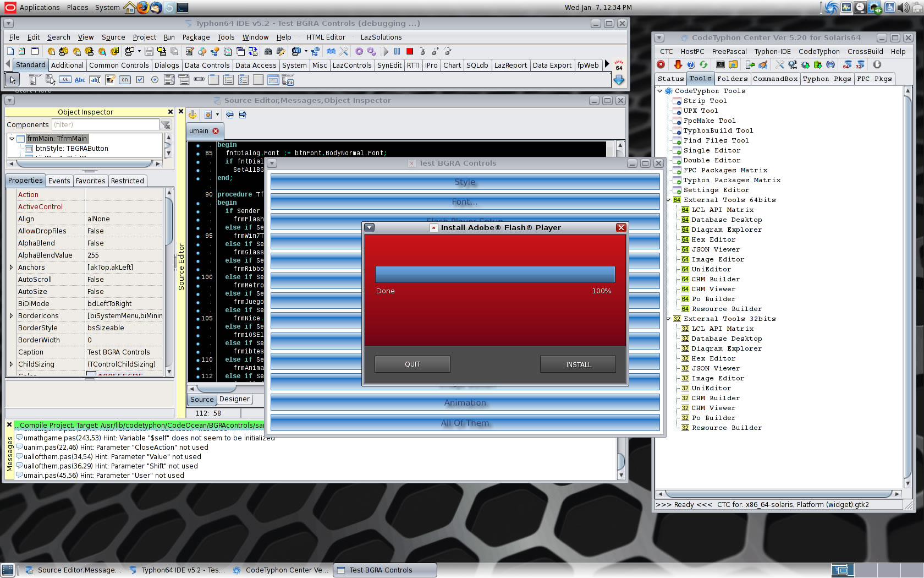Click the broom clean icon in CodeTyphon Center
The width and height of the screenshot is (924, 578).
click(x=763, y=64)
